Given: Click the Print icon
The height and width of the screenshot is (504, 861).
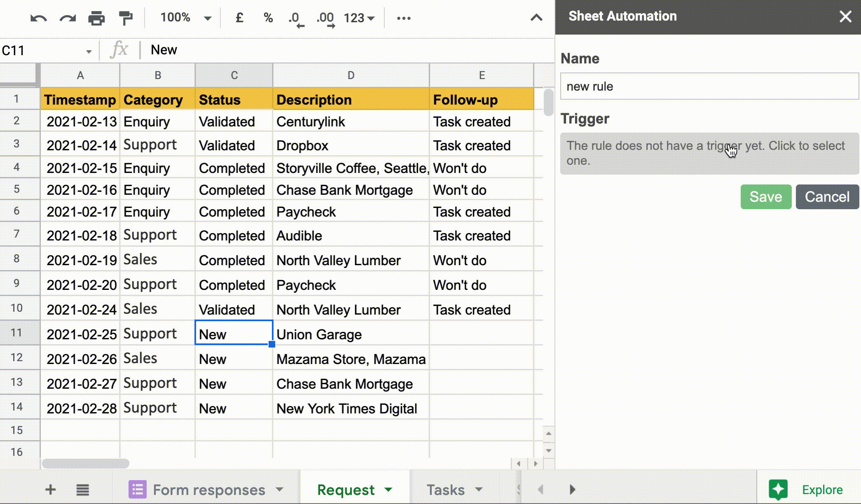Looking at the screenshot, I should coord(96,18).
